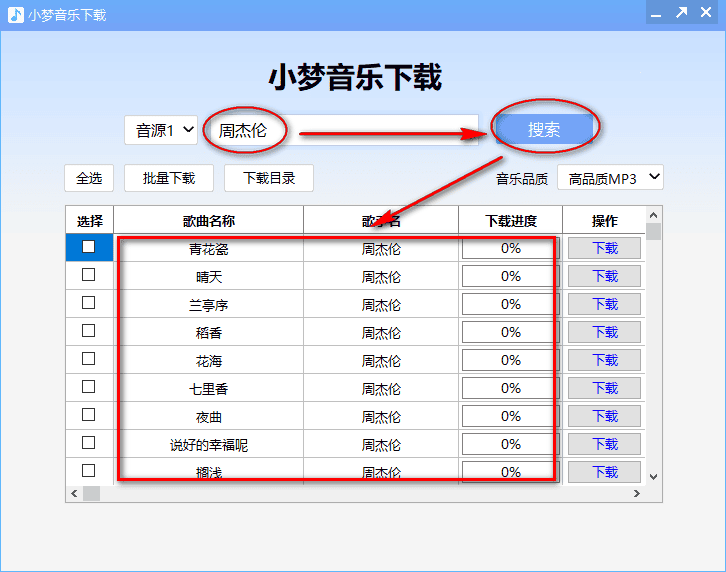Download the song 夜曲
The image size is (726, 572).
(605, 416)
